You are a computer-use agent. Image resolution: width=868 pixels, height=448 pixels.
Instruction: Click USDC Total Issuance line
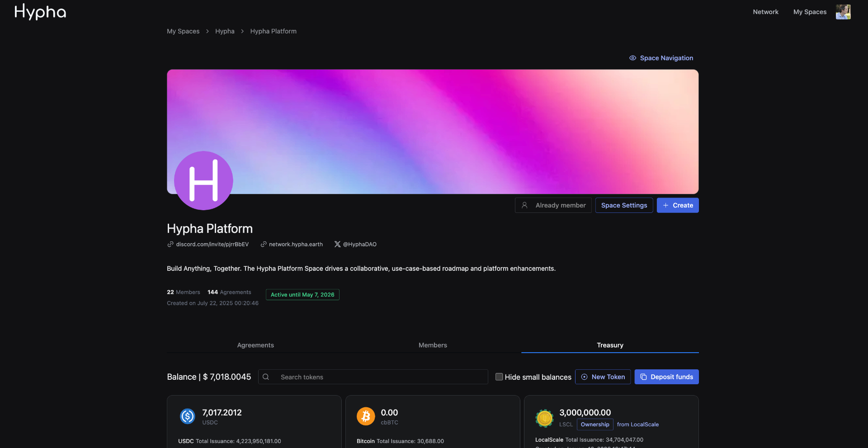pyautogui.click(x=230, y=441)
